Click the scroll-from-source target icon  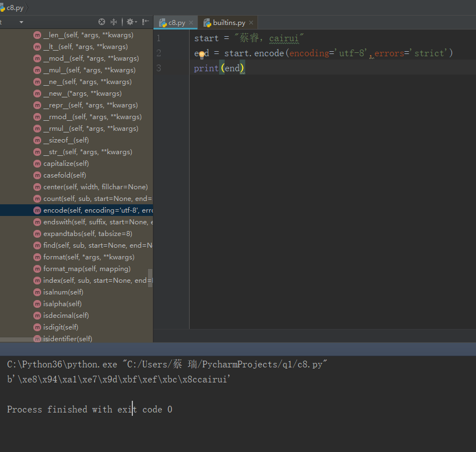[x=102, y=22]
